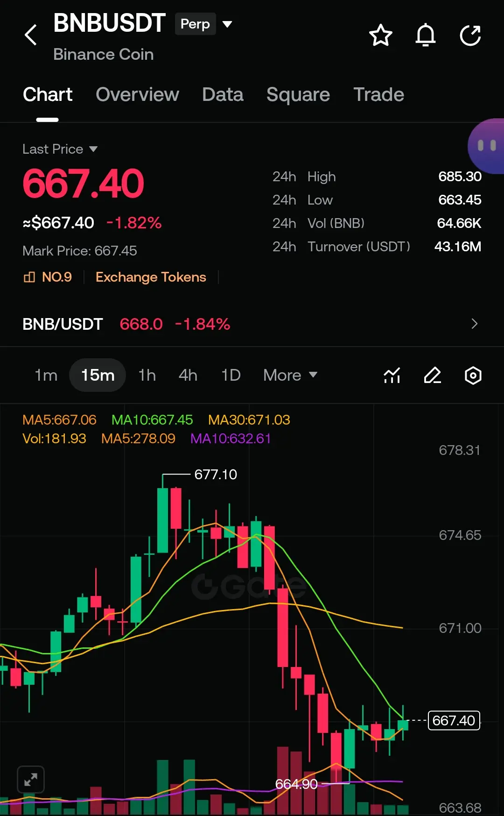Tap the 24h High value 685.30
Image resolution: width=504 pixels, height=816 pixels.
[x=460, y=177]
